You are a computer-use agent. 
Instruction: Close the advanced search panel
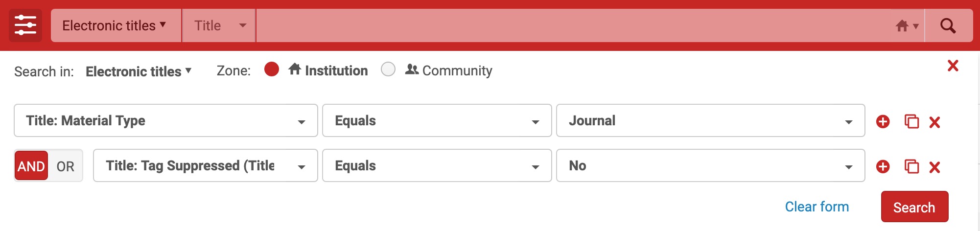953,66
